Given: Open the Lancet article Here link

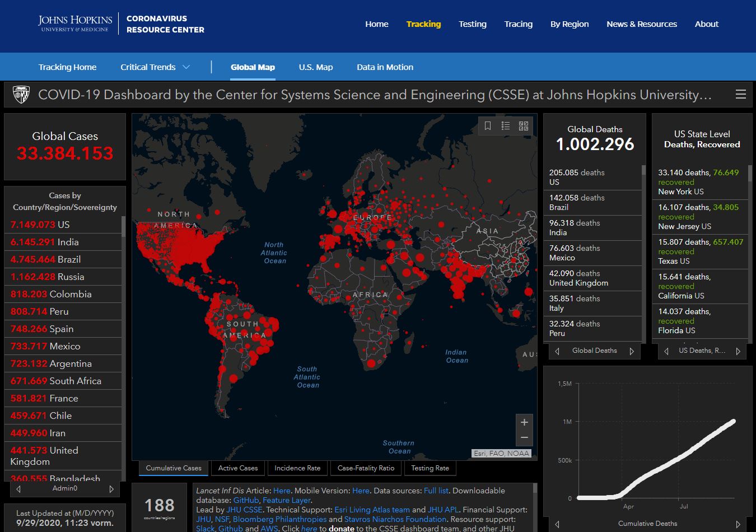Looking at the screenshot, I should 282,491.
